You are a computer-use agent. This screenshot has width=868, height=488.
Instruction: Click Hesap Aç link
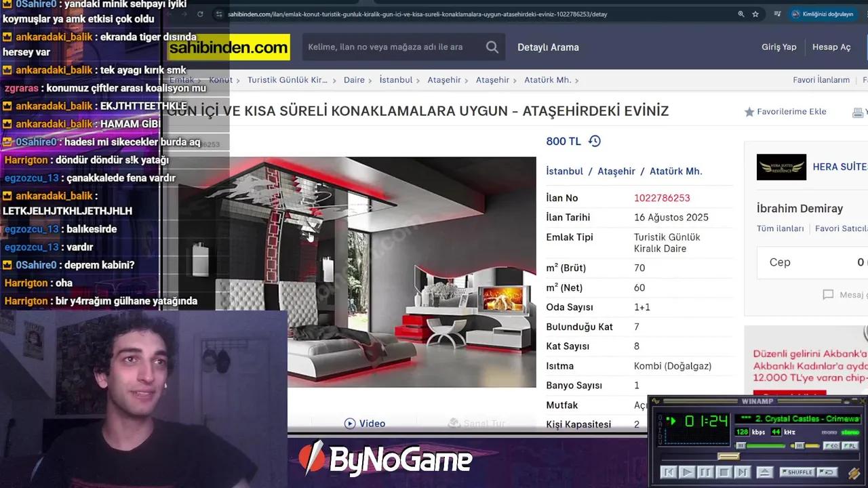pyautogui.click(x=831, y=47)
